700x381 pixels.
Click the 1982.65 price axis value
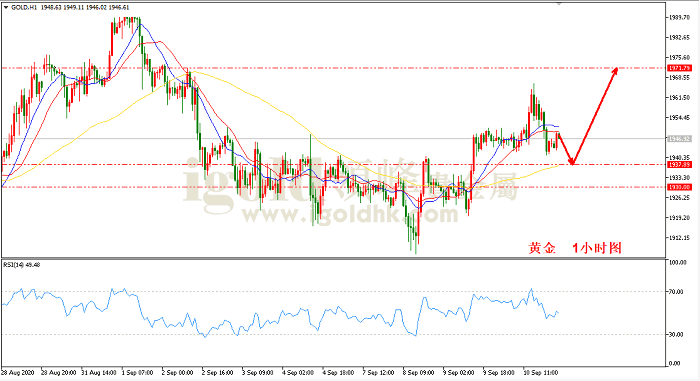(x=679, y=38)
